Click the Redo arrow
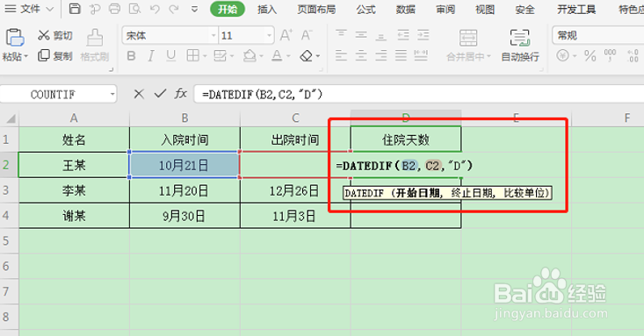The image size is (644, 336). point(174,9)
